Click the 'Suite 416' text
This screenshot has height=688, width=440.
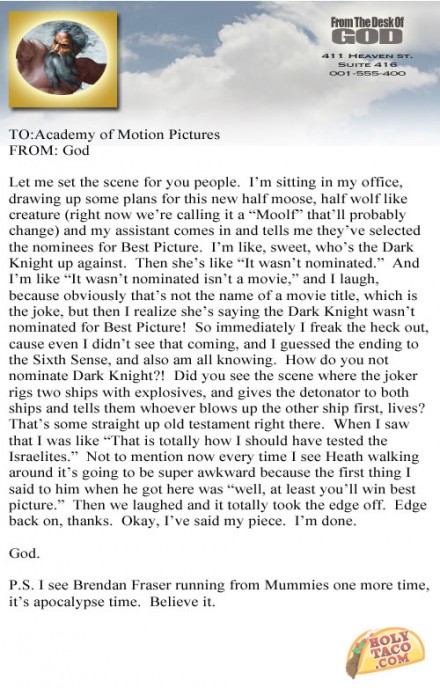click(367, 64)
